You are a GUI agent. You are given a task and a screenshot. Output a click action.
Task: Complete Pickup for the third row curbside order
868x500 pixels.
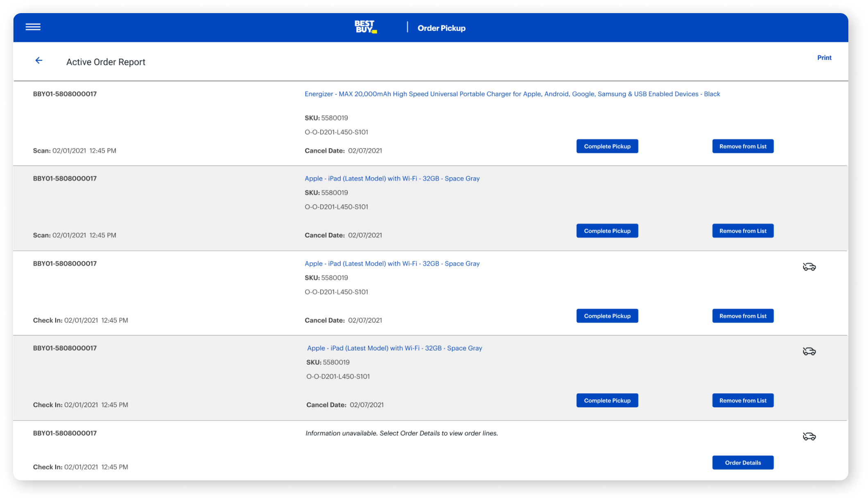pos(607,316)
